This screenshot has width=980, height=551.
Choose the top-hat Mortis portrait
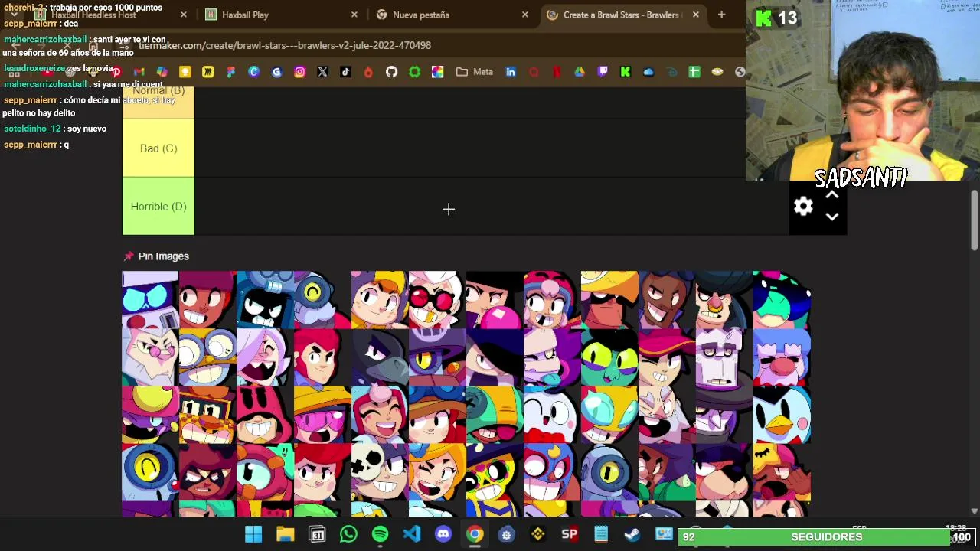[x=724, y=414]
